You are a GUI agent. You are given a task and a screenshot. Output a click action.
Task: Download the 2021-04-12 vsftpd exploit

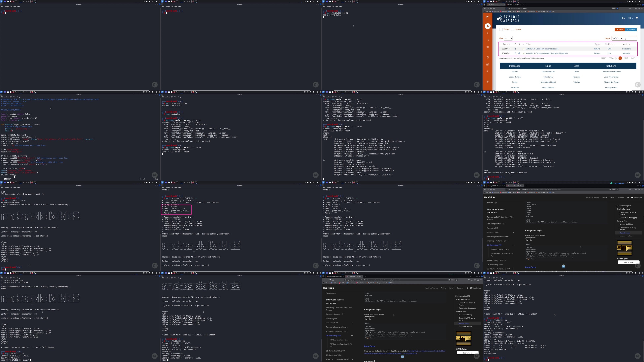515,49
